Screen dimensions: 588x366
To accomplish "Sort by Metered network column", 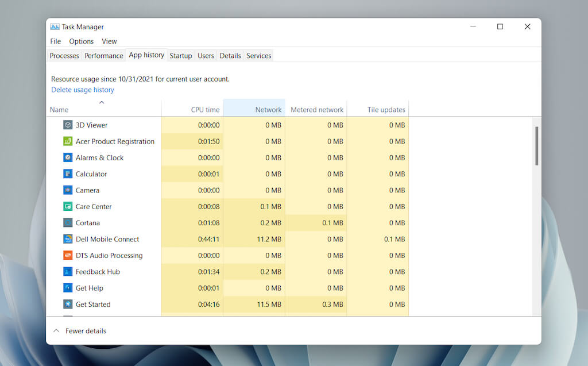I will [x=316, y=110].
